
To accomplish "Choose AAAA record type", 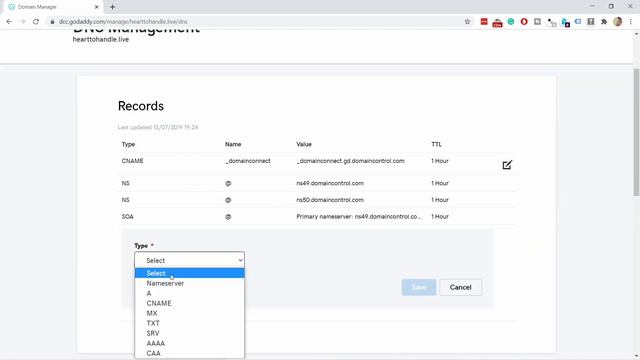I will pos(189,343).
